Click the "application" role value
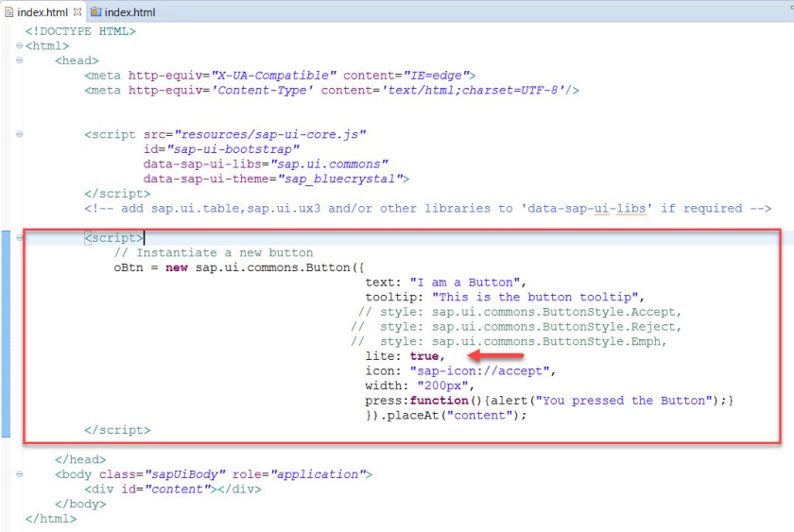The height and width of the screenshot is (532, 794). tap(318, 473)
